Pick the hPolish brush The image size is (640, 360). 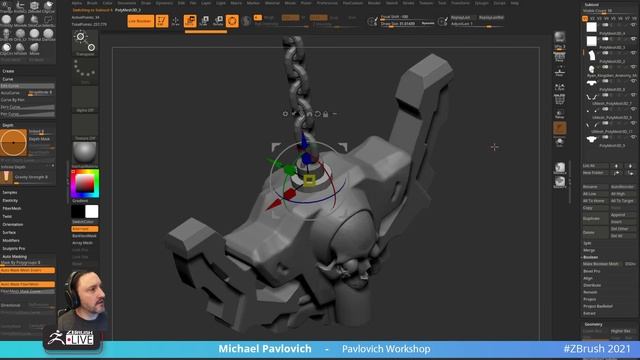tap(20, 49)
